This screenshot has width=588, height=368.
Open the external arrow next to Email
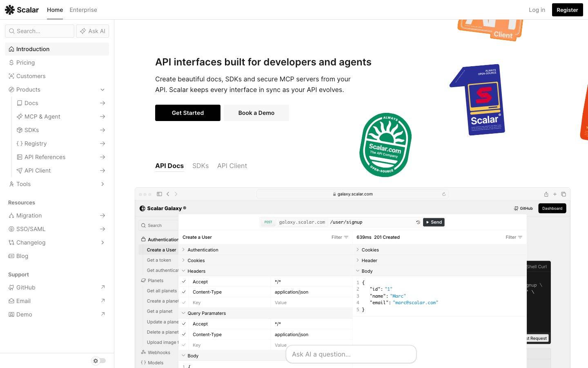[102, 301]
